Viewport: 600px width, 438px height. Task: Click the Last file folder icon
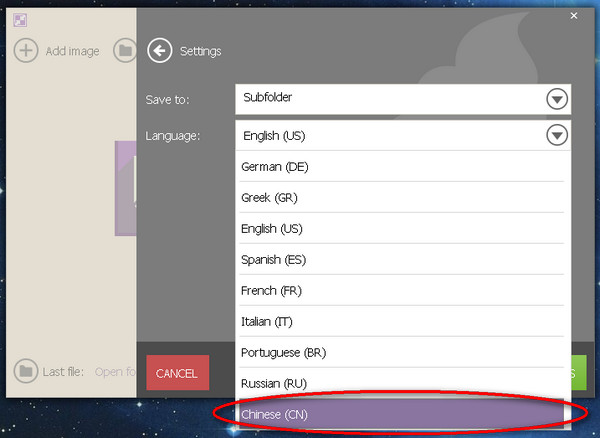click(x=26, y=371)
